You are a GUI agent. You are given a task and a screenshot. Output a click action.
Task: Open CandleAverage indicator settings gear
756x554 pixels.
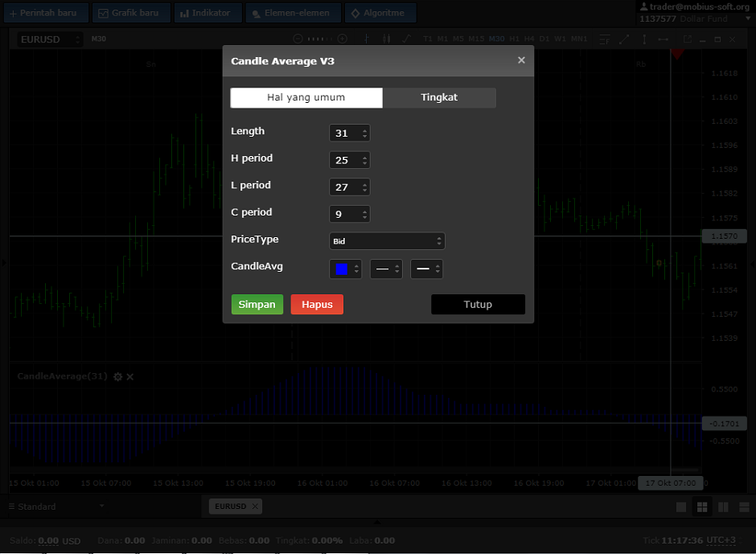point(118,376)
